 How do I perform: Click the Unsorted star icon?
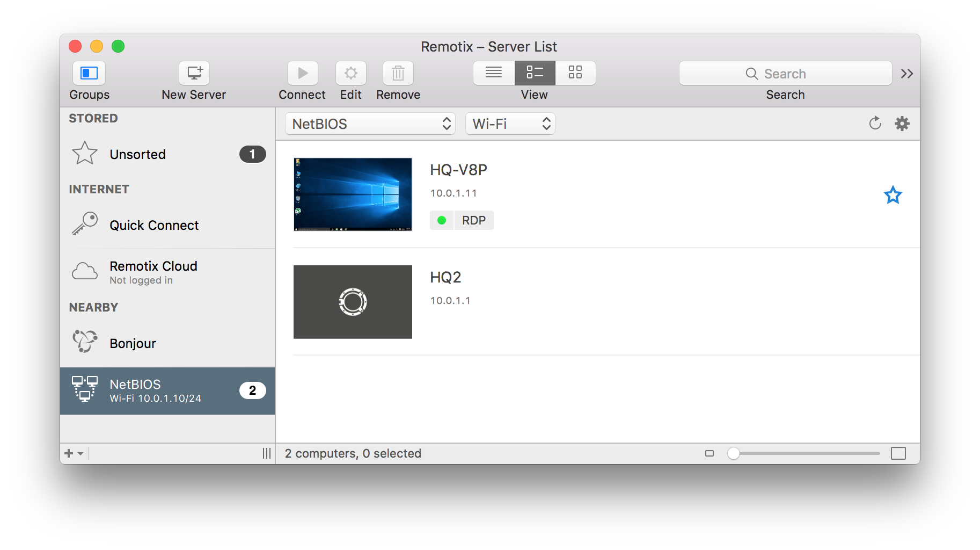coord(85,153)
